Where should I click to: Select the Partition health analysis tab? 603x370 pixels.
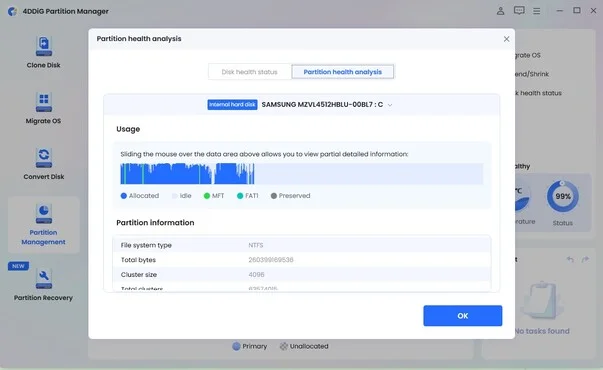click(x=343, y=72)
